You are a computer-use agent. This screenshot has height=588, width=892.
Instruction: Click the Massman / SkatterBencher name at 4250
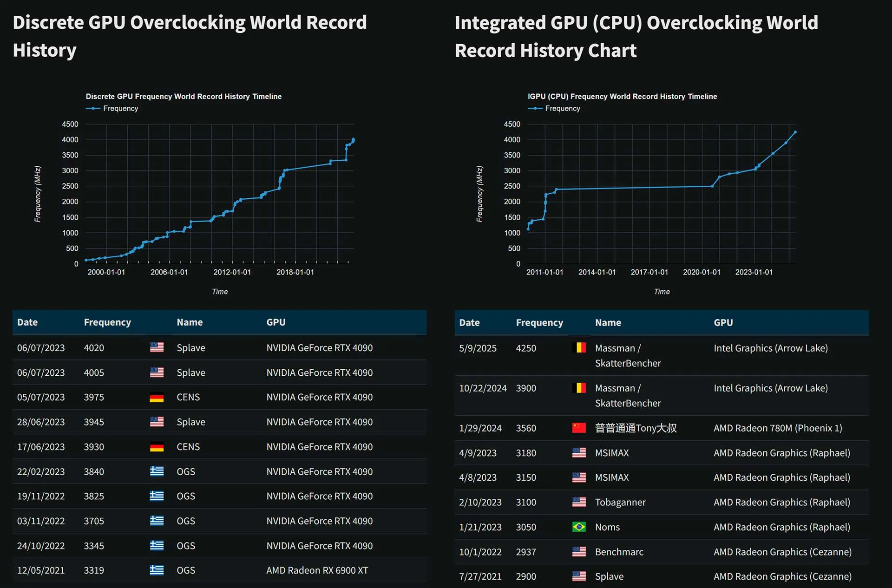click(x=627, y=355)
